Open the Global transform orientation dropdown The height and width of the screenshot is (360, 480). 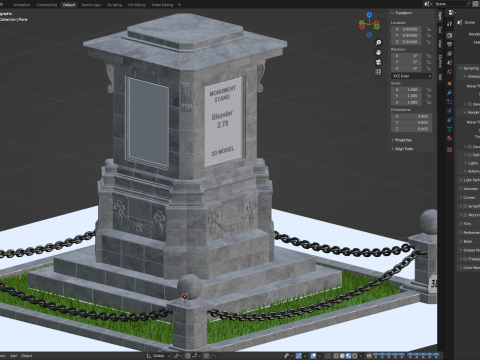[x=158, y=356]
